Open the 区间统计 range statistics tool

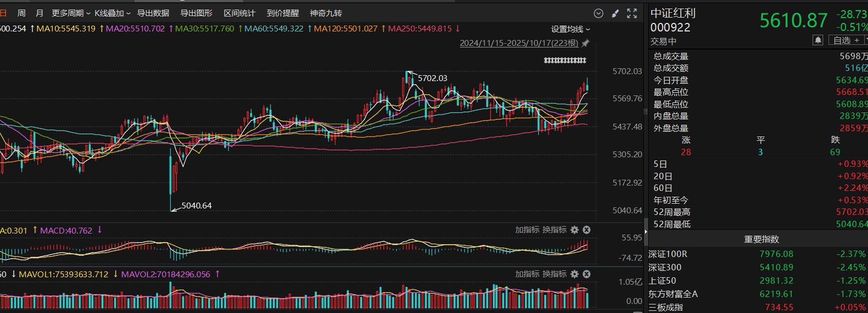click(240, 13)
